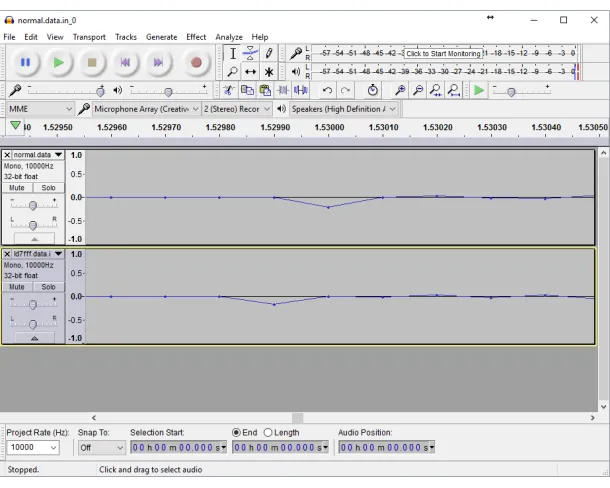Image resolution: width=610 pixels, height=488 pixels.
Task: Zoom in with the magnifier plus icon
Action: point(400,91)
